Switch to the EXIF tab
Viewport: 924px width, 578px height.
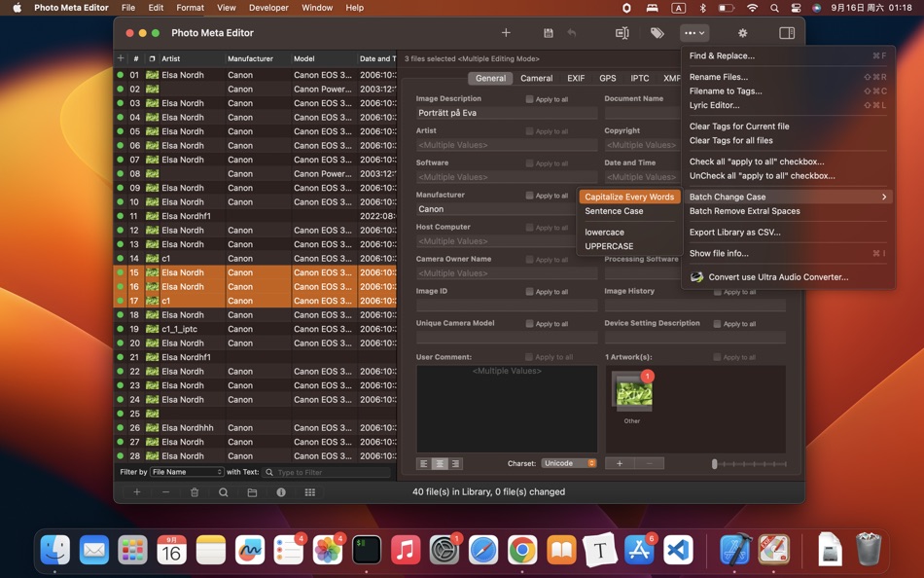point(576,78)
